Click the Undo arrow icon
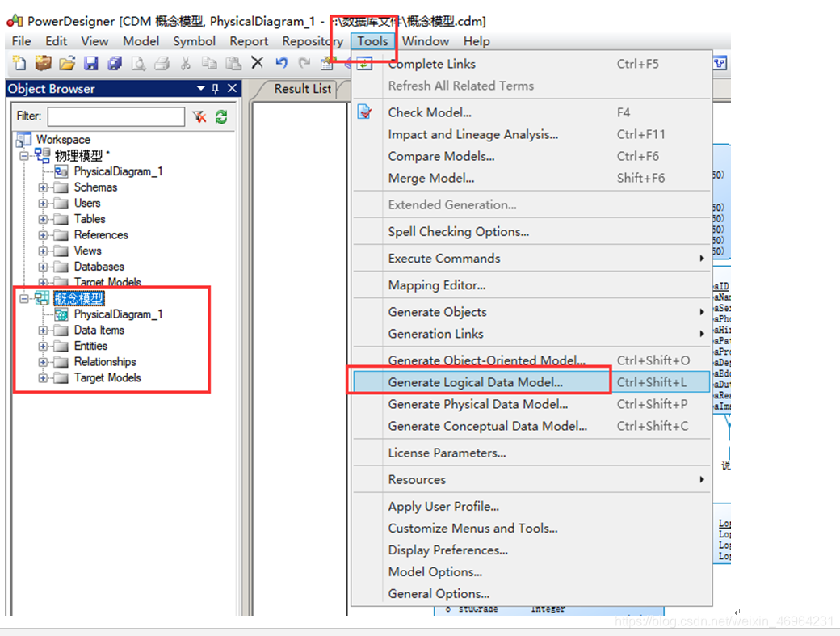The width and height of the screenshot is (840, 636). pos(281,63)
